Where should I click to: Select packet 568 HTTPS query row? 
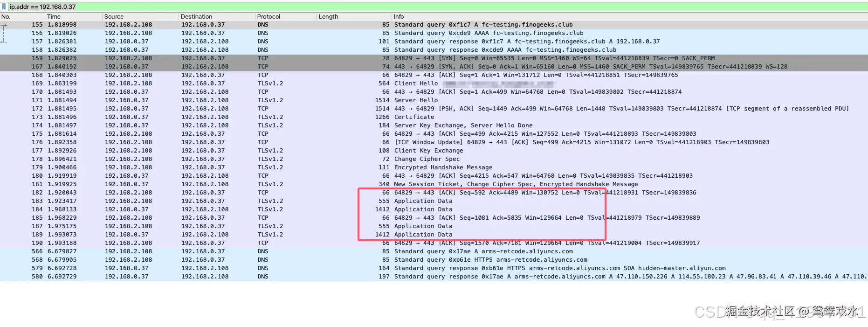coord(434,260)
